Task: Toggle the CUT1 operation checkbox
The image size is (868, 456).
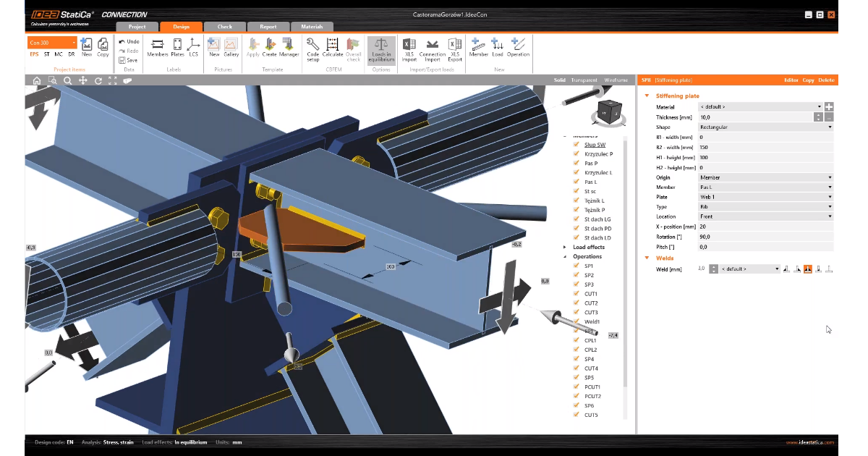Action: click(576, 294)
